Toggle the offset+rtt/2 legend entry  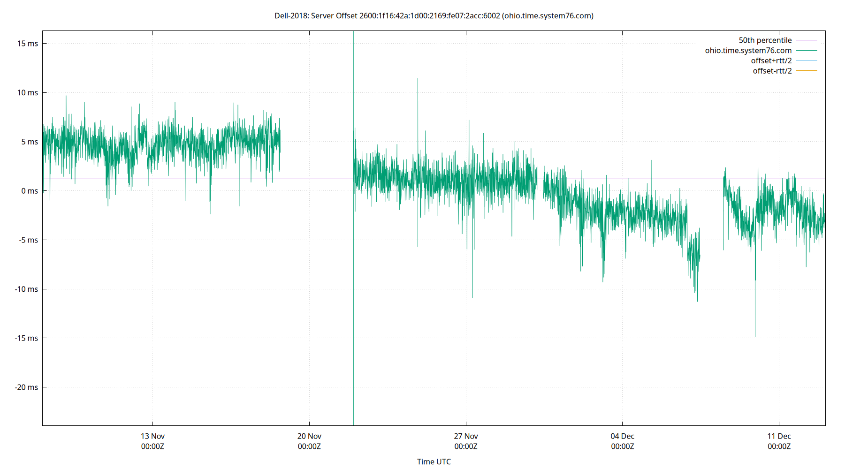[x=771, y=60]
